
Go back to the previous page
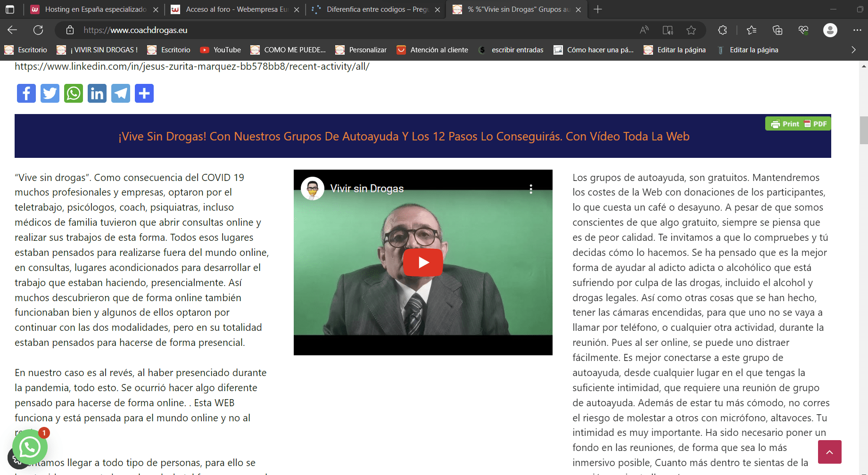tap(12, 30)
